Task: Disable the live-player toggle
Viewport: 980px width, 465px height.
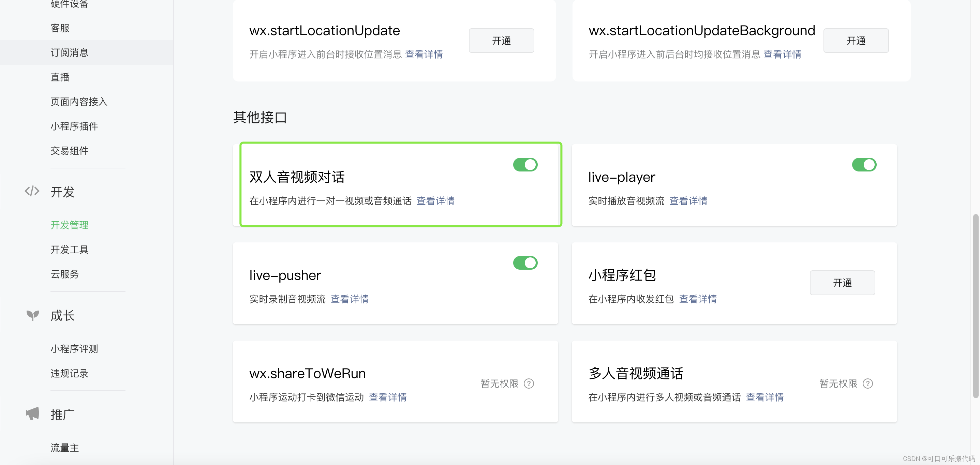Action: pos(864,165)
